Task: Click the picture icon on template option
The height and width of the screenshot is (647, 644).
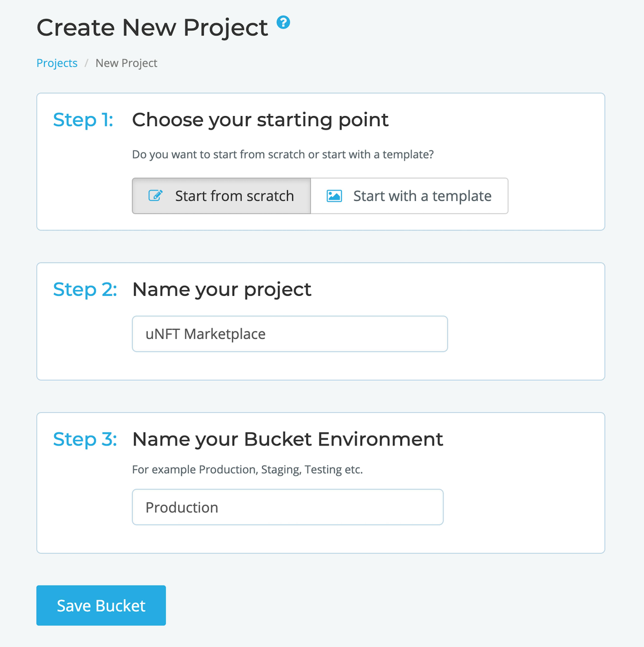Action: [334, 196]
